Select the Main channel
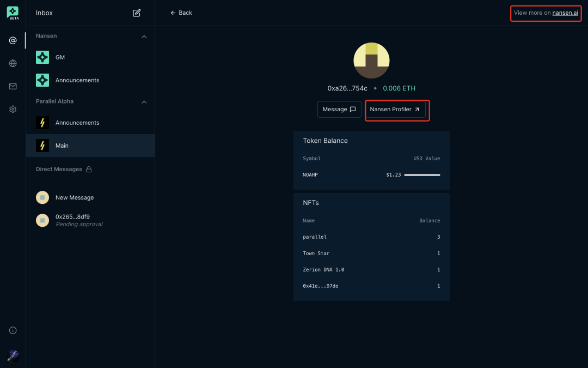Image resolution: width=588 pixels, height=368 pixels. (90, 146)
